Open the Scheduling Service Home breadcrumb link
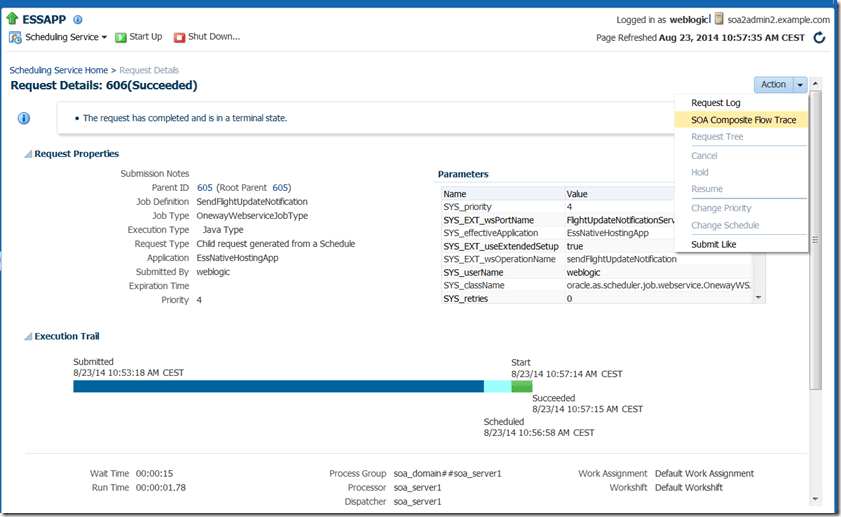Viewport: 841px width, 517px height. coord(58,70)
